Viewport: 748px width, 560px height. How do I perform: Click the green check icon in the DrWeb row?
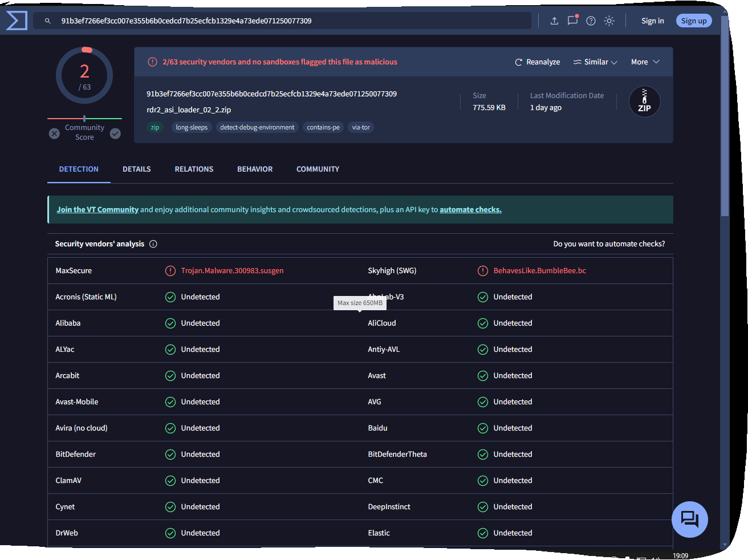(x=170, y=533)
